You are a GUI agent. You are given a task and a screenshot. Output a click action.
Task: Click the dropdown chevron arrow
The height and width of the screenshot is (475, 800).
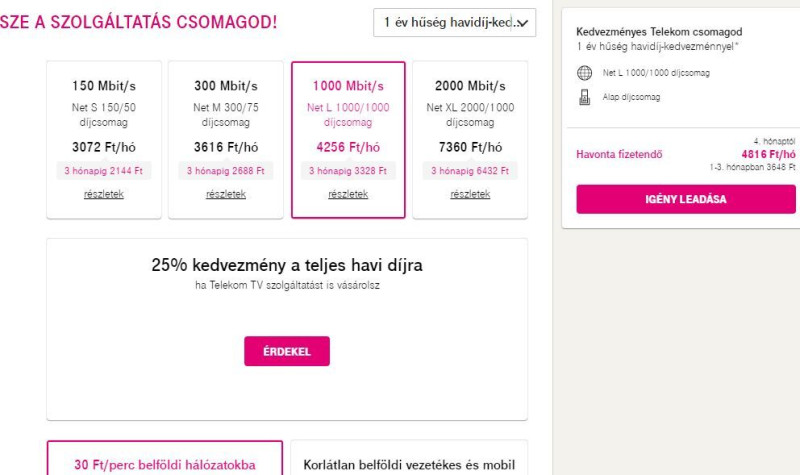point(522,23)
